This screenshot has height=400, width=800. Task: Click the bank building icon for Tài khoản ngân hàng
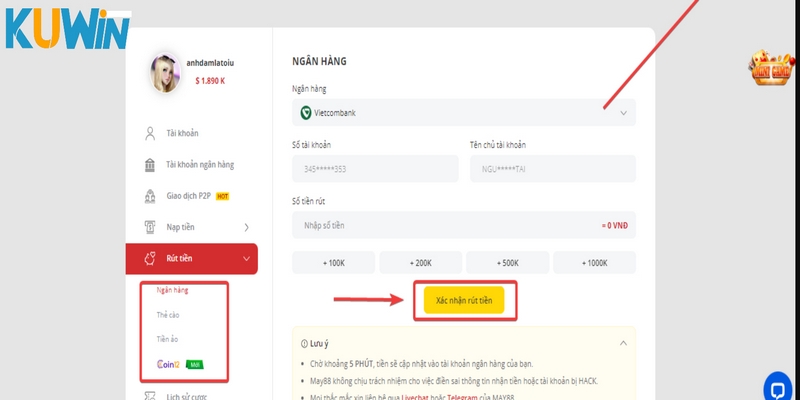150,165
